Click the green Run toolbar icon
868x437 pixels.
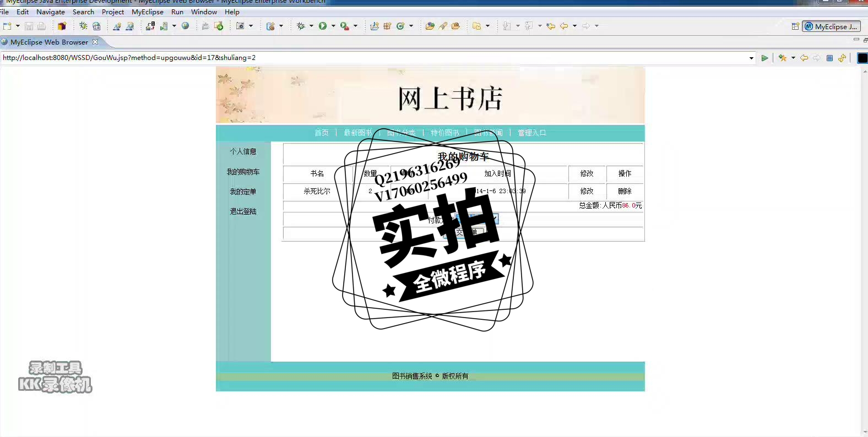click(x=323, y=26)
